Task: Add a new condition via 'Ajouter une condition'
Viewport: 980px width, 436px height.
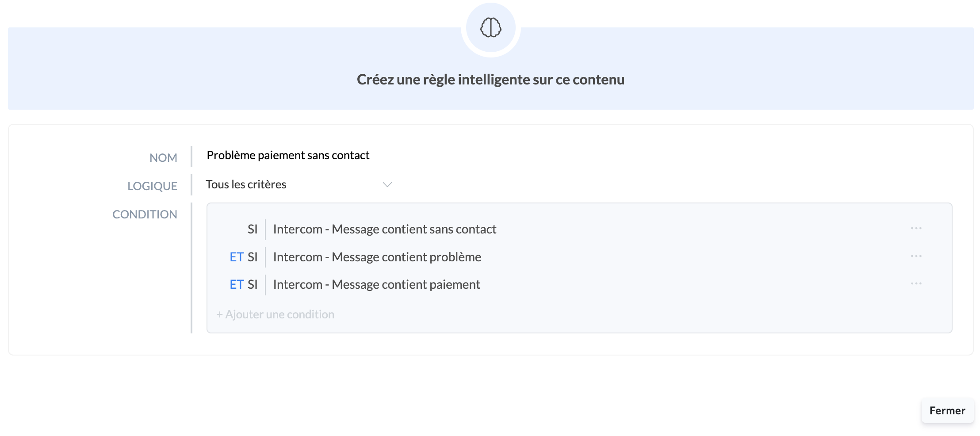Action: 275,314
